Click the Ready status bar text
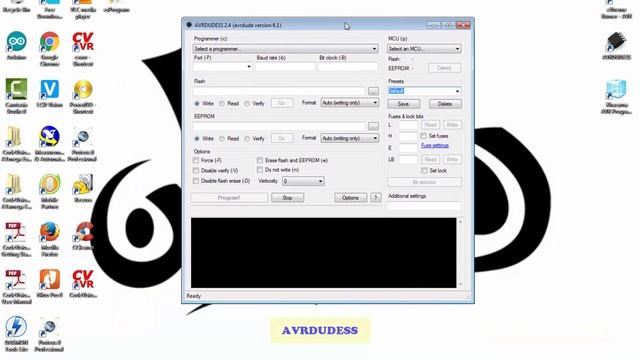This screenshot has width=640, height=360. tap(193, 296)
